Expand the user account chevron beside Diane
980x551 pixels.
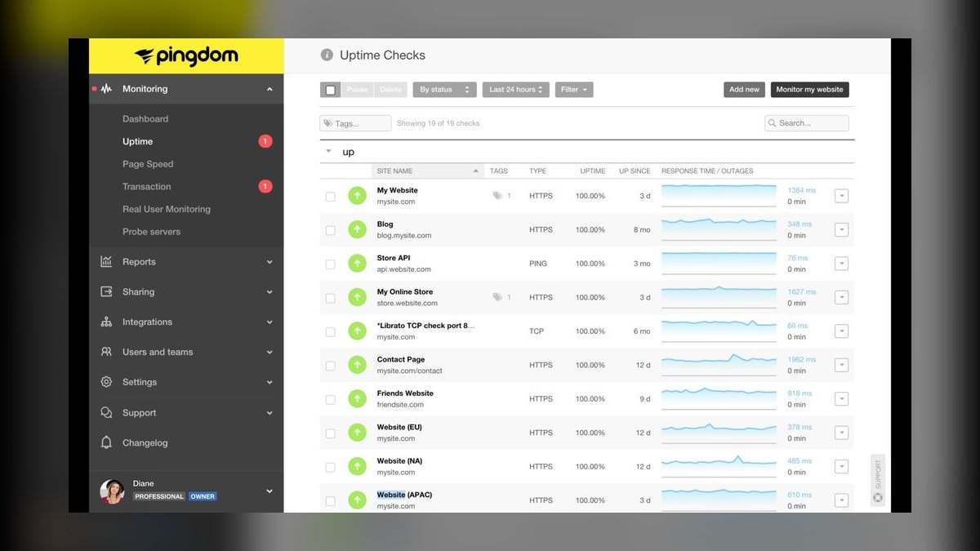269,491
